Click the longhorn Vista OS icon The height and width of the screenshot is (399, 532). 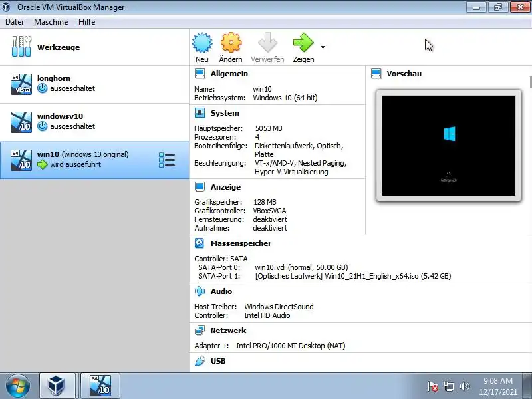click(x=21, y=84)
